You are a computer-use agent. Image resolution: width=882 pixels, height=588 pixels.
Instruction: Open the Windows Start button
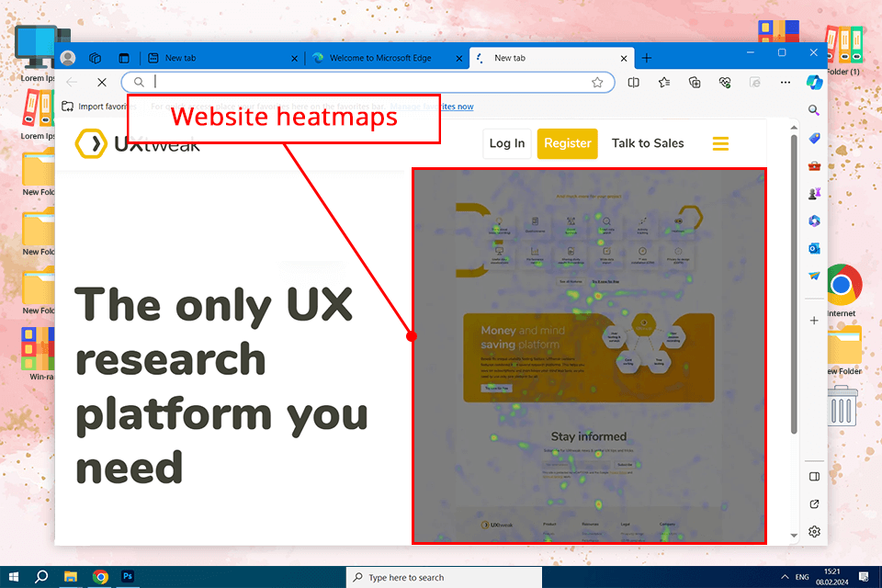14,577
